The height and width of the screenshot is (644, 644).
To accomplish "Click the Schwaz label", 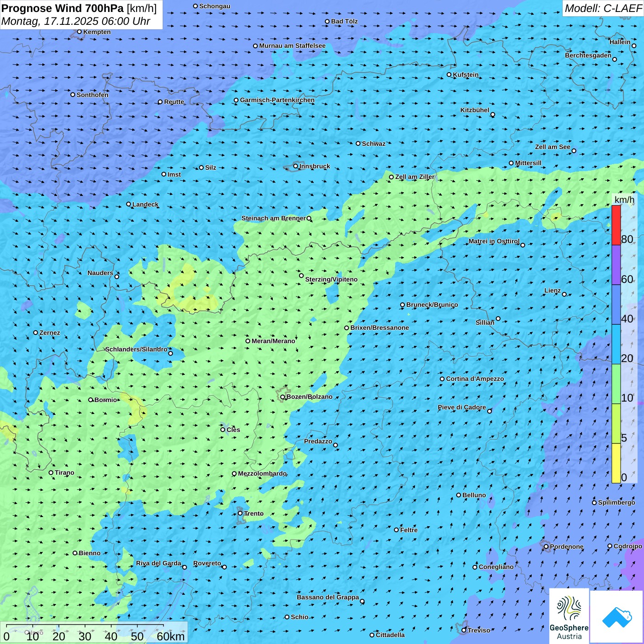I will pyautogui.click(x=374, y=144).
